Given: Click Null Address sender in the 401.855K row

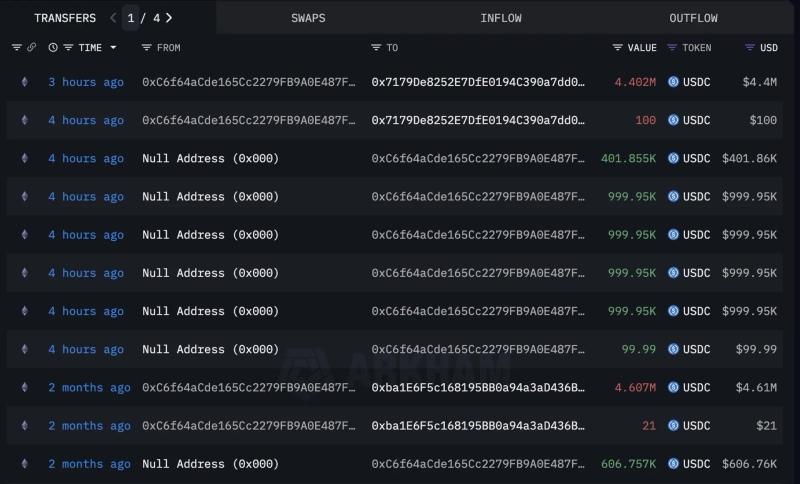Looking at the screenshot, I should 210,158.
